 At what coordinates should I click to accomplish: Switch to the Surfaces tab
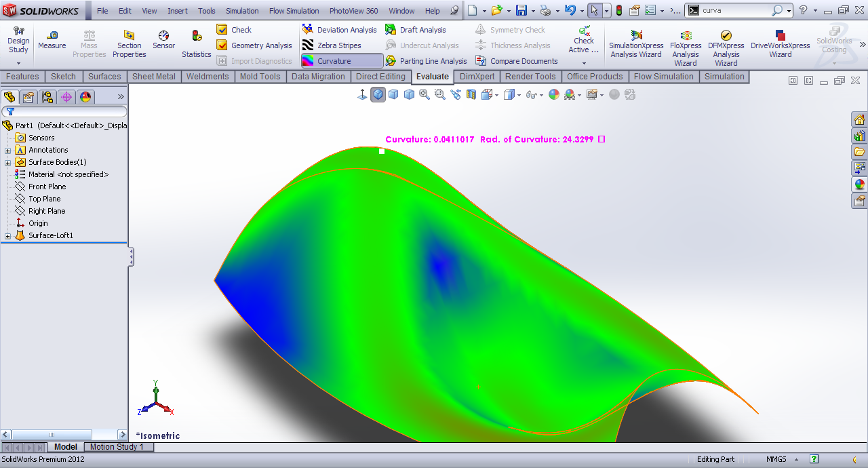[x=104, y=77]
